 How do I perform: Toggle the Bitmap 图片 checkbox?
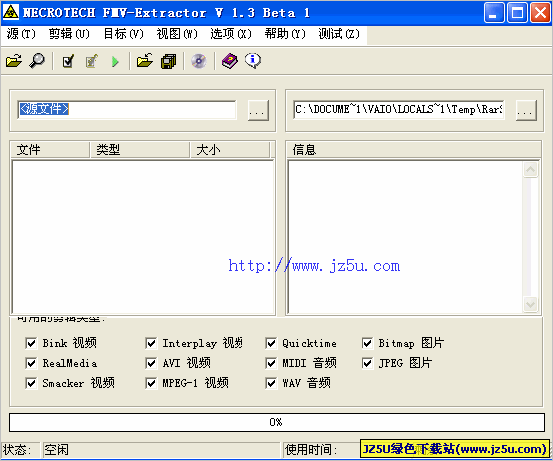367,343
